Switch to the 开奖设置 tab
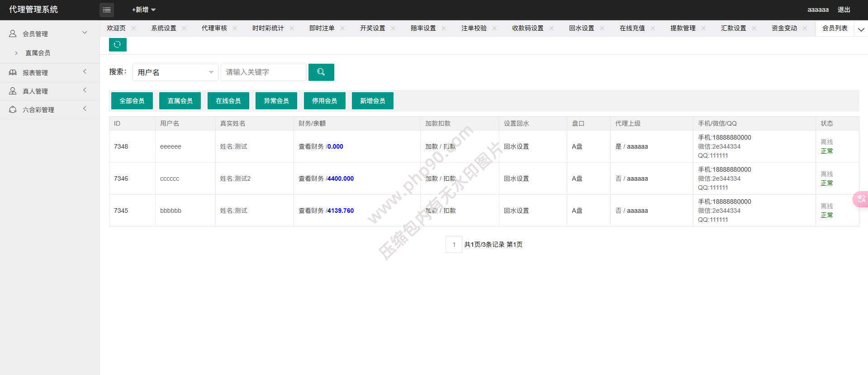The width and height of the screenshot is (868, 375). pyautogui.click(x=372, y=28)
